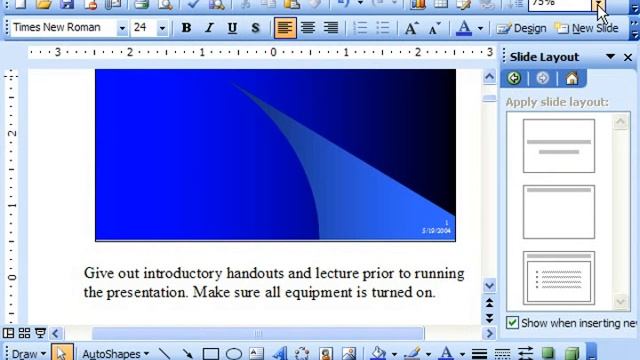Select the Text Box tool

[x=256, y=353]
